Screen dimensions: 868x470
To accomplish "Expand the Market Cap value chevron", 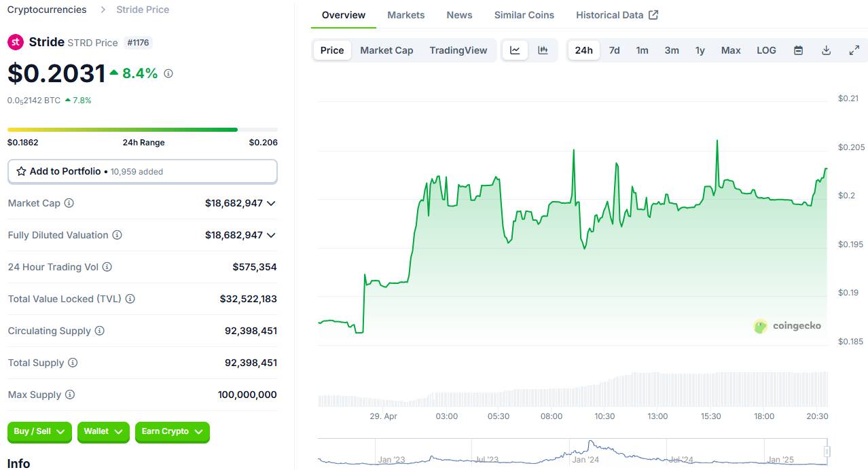I will click(x=271, y=203).
